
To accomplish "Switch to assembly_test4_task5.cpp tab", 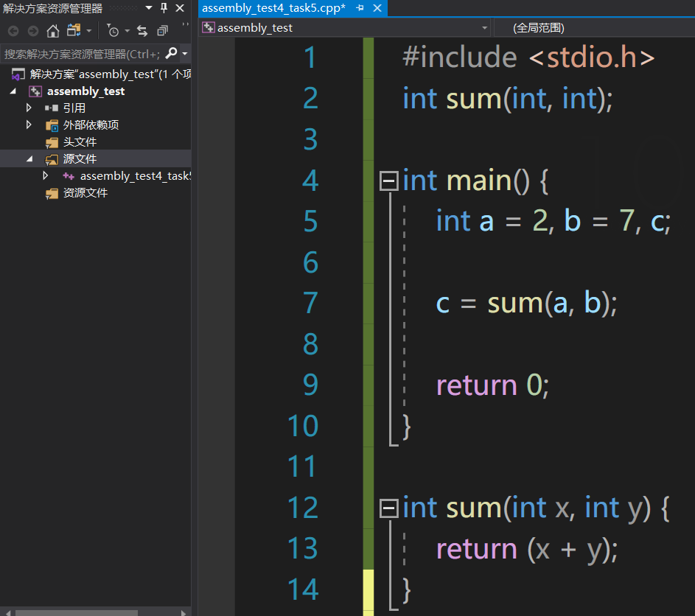I will [x=273, y=8].
